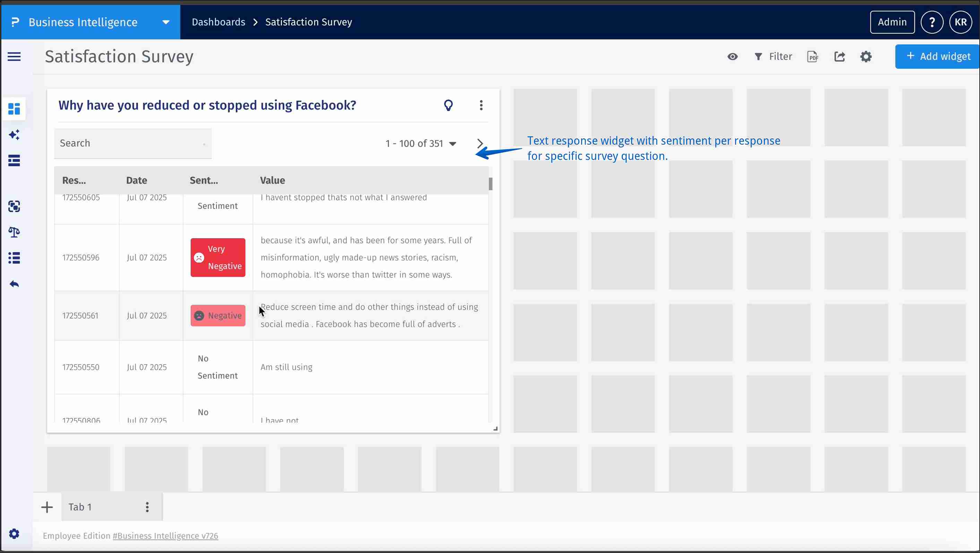Open dashboard settings gear
The height and width of the screenshot is (553, 980).
pos(866,56)
